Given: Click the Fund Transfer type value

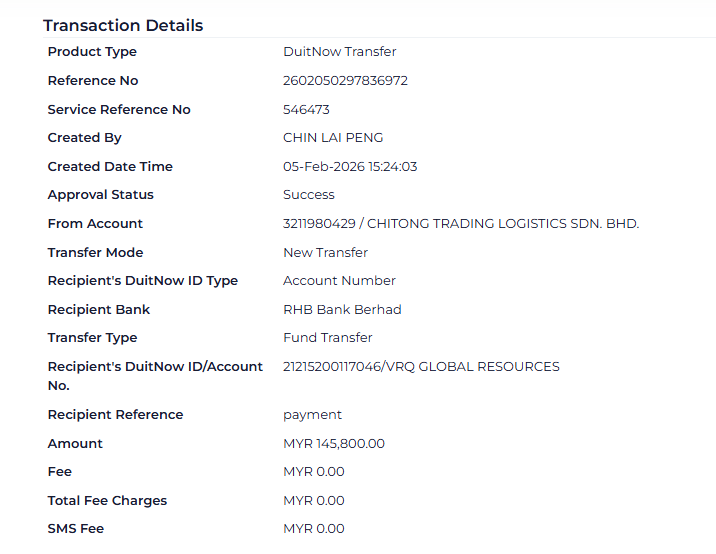Looking at the screenshot, I should click(327, 338).
